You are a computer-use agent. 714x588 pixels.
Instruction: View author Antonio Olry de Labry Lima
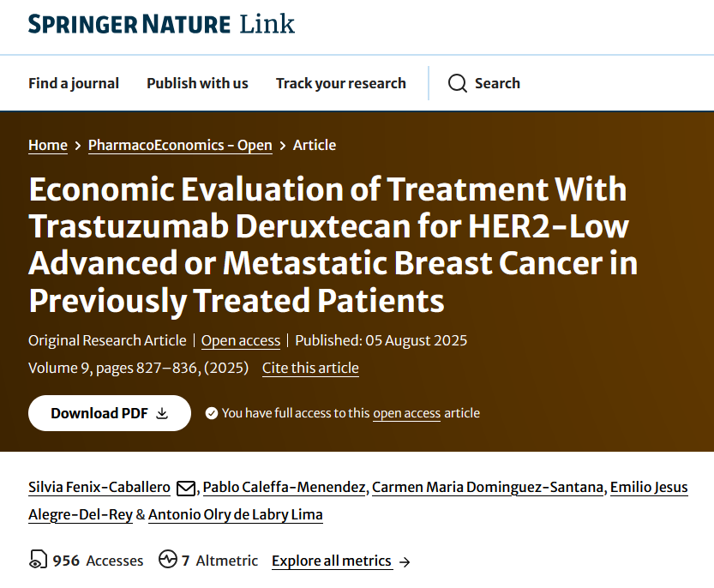click(236, 514)
